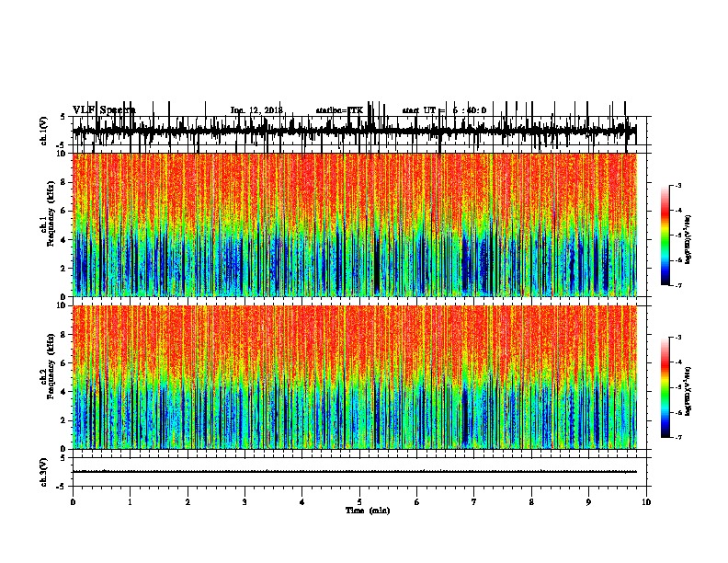Click the ch.3(V) axis "5" tick label
The height and width of the screenshot is (563, 728).
(63, 458)
